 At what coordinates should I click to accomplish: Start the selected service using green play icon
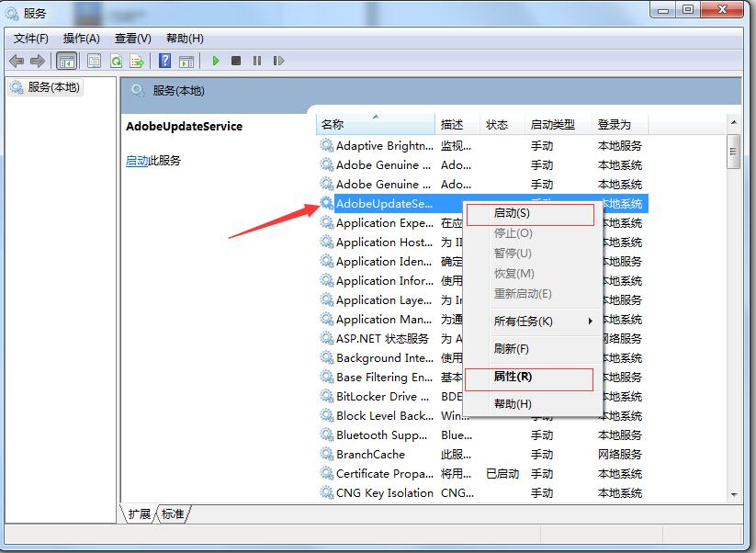coord(215,61)
